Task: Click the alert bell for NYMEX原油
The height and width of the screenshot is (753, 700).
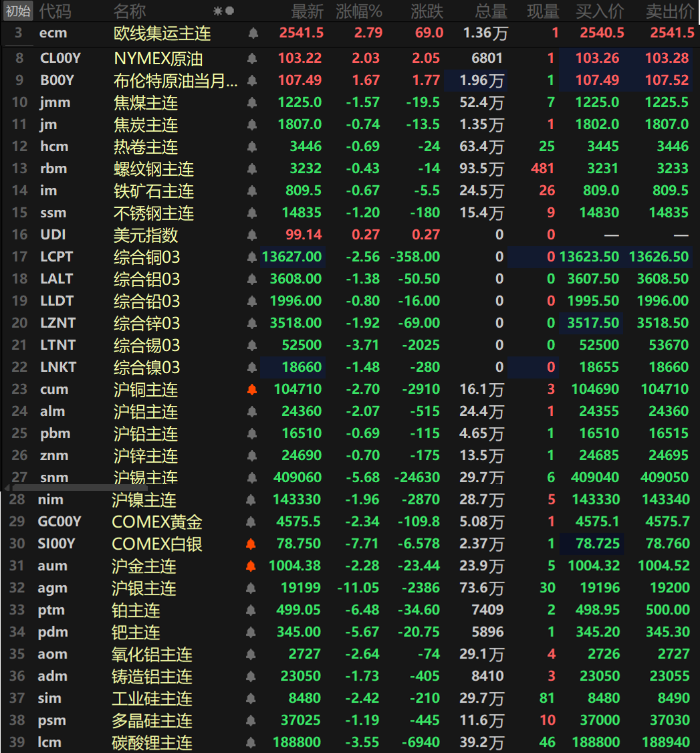Action: (251, 59)
